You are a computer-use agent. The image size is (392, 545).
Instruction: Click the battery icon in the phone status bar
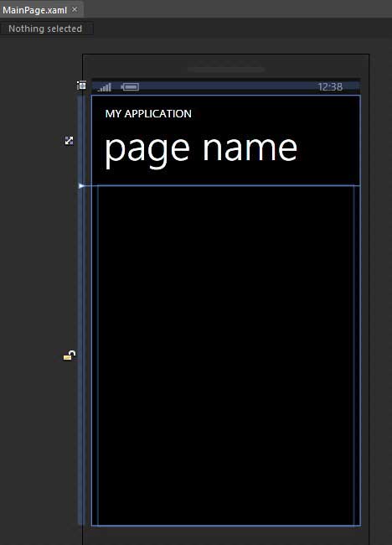130,87
